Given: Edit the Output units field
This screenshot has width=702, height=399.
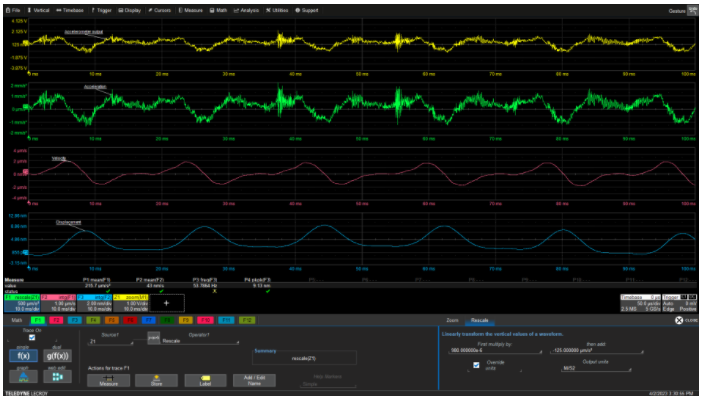Looking at the screenshot, I should [596, 369].
